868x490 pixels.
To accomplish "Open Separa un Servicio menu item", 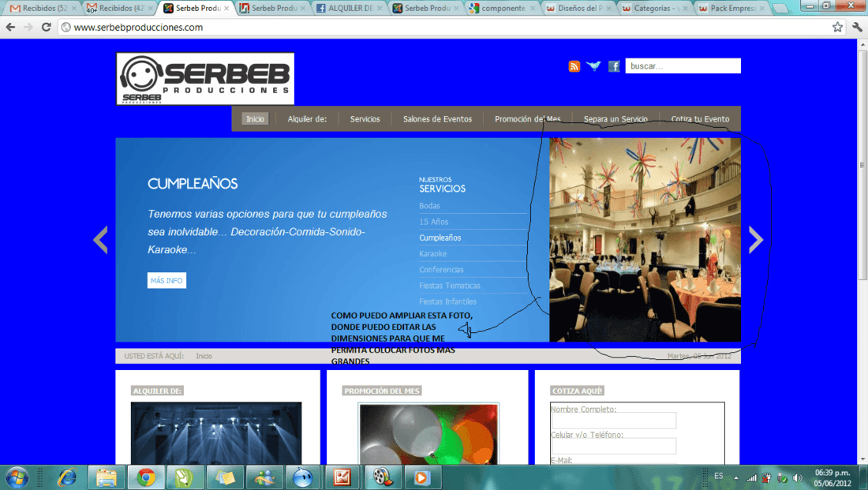I will click(615, 119).
